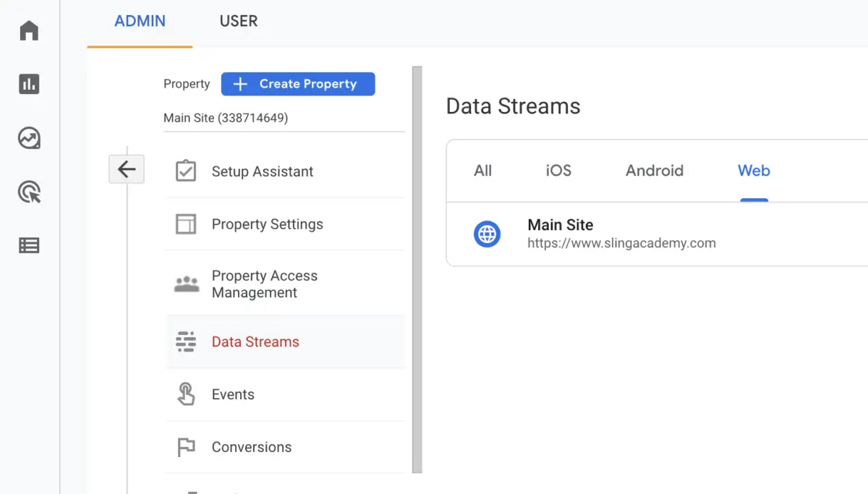Open Data Streams menu item
Viewport: 868px width, 494px height.
286,342
